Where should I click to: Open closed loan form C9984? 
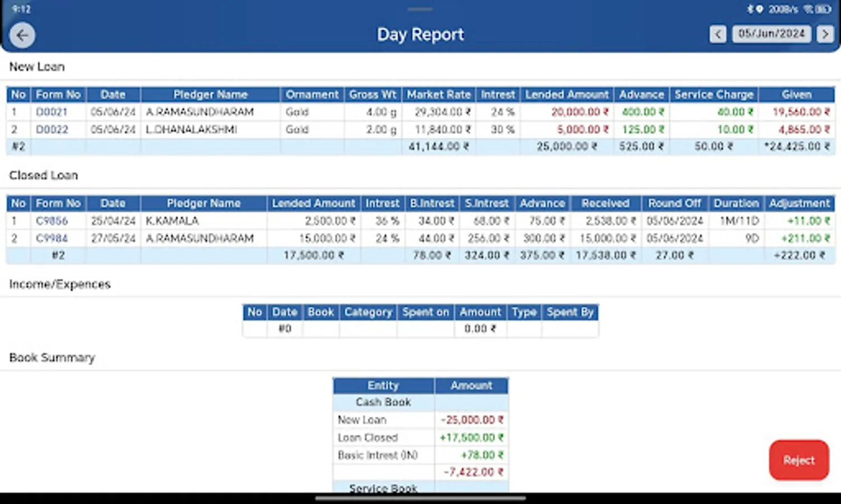tap(58, 238)
